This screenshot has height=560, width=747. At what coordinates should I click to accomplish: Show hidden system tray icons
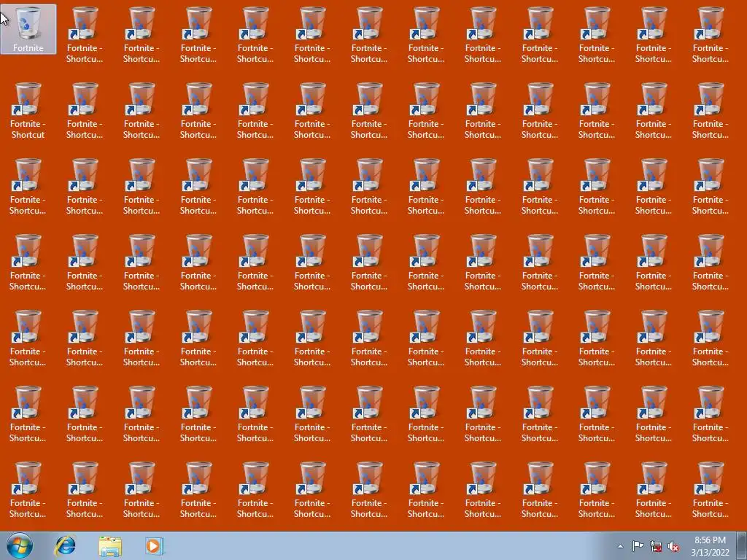pos(620,546)
